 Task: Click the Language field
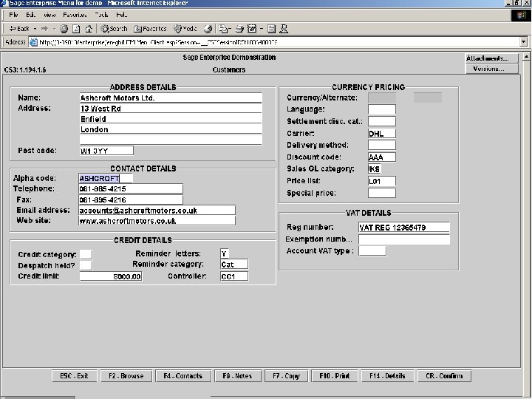coord(382,109)
